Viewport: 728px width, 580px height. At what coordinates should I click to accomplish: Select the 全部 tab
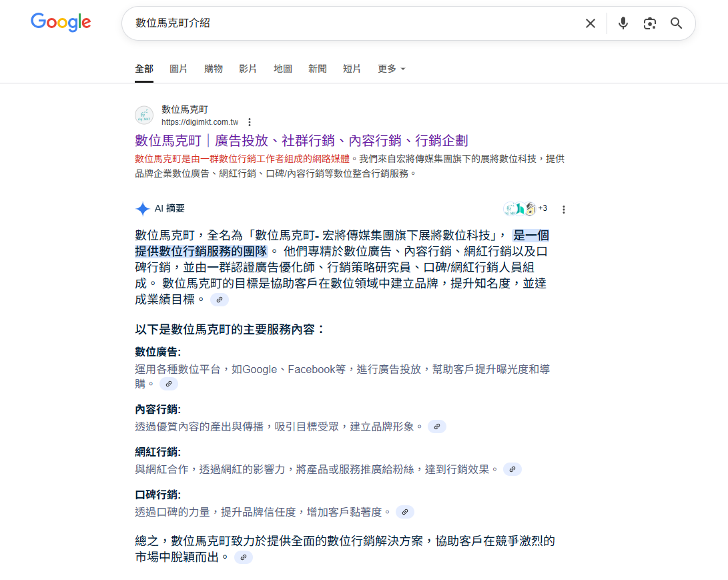[144, 69]
